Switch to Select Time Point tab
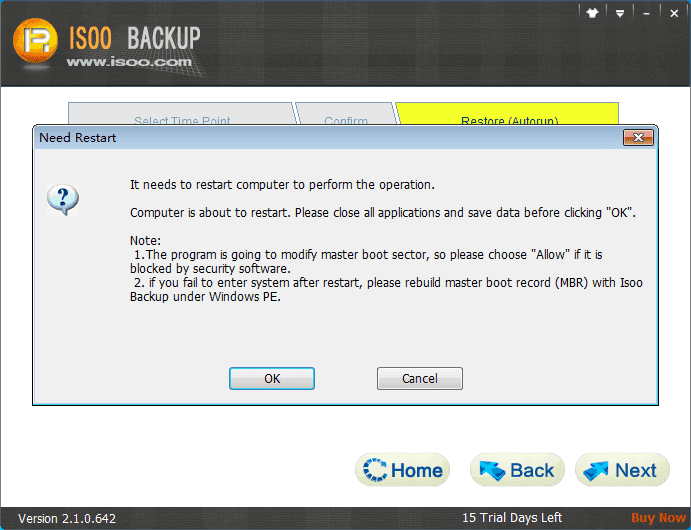The width and height of the screenshot is (691, 530). coord(182,115)
